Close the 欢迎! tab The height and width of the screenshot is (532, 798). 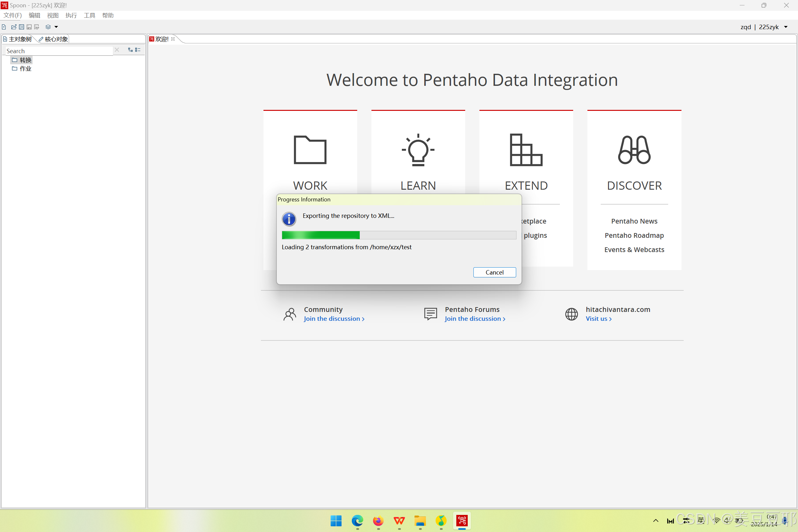tap(173, 39)
